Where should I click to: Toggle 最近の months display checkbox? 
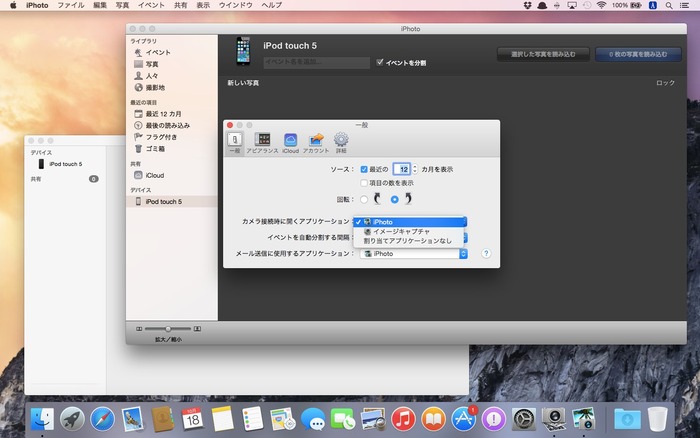[364, 169]
